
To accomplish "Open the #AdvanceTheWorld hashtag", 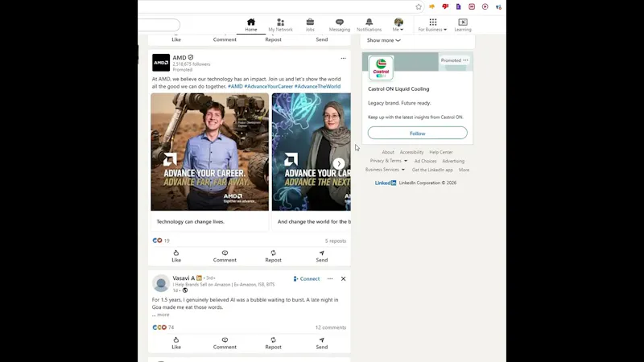I will [317, 86].
